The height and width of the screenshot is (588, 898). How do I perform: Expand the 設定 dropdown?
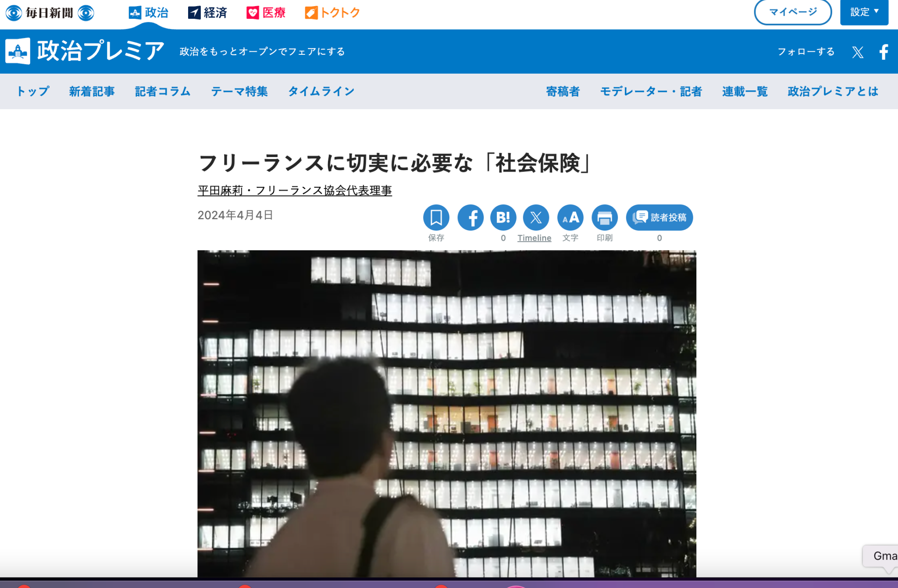pos(864,12)
